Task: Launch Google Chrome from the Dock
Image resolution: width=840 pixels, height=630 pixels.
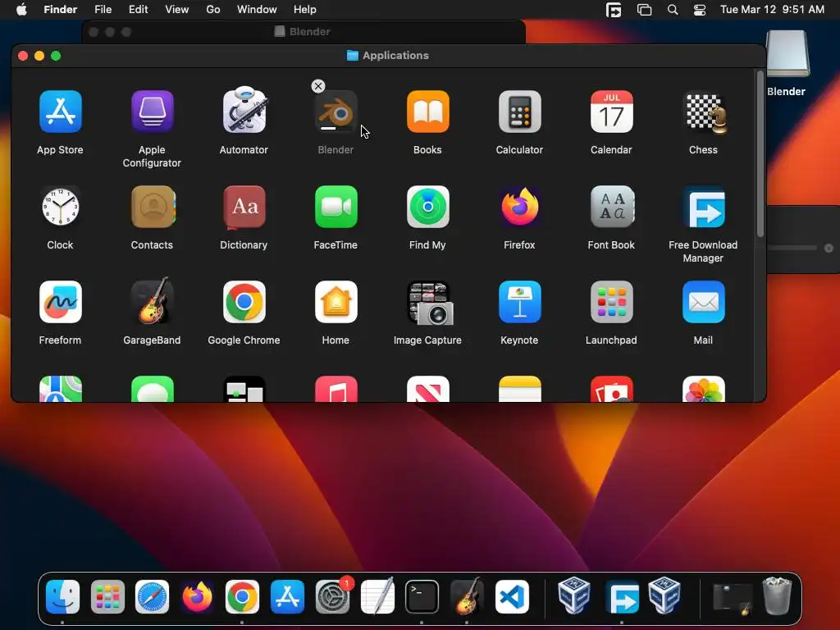Action: tap(242, 596)
